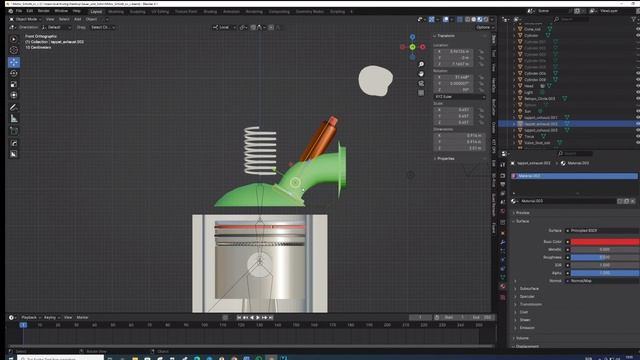Image resolution: width=640 pixels, height=360 pixels.
Task: Open the Object Data properties tab icon
Action: (503, 278)
